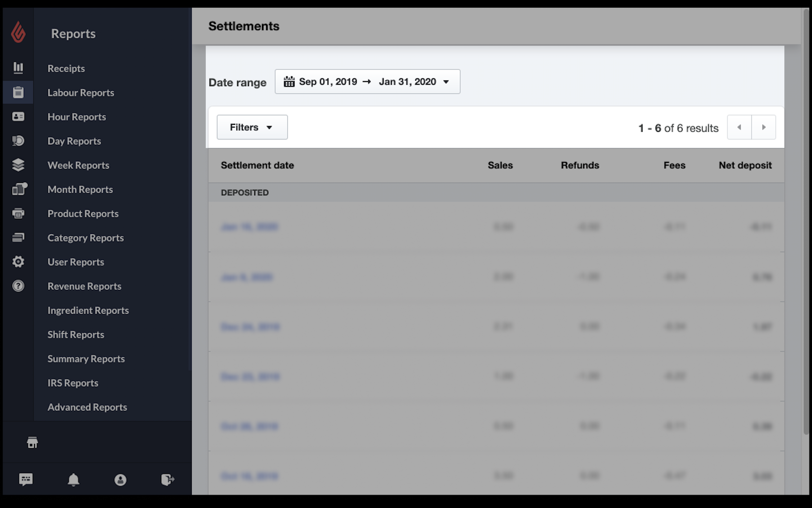Screen dimensions: 812x508
Task: Click the vertical page scrollbar
Action: coord(806,222)
